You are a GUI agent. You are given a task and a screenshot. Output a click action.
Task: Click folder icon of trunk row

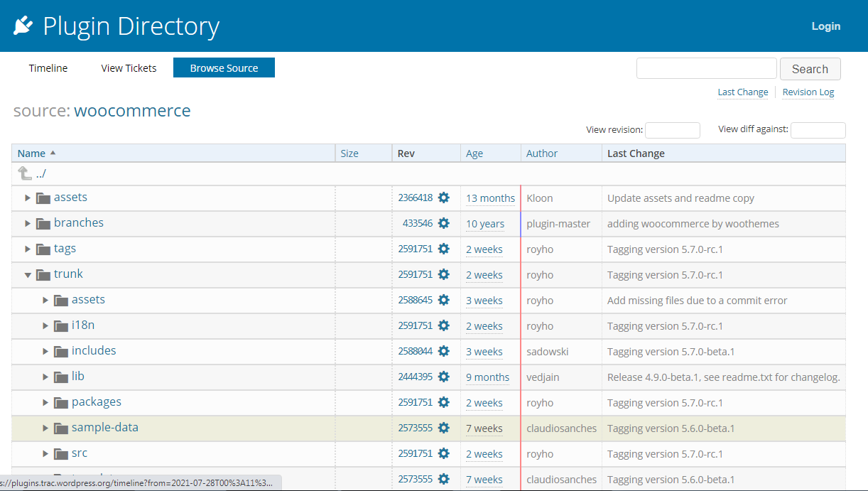click(x=43, y=274)
